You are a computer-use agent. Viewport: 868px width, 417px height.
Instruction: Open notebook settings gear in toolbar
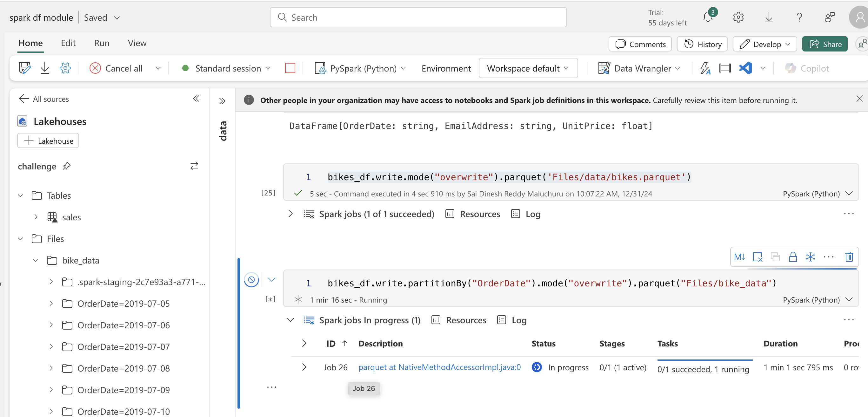click(65, 68)
